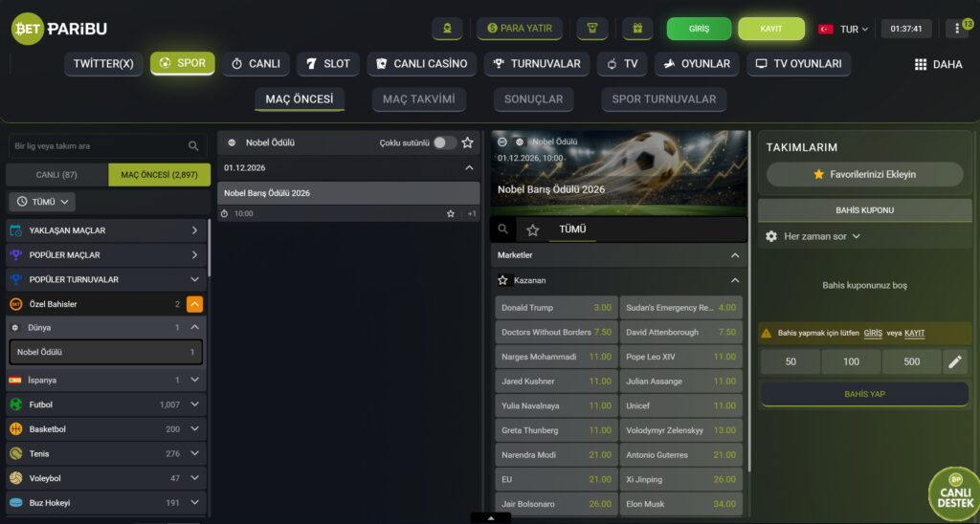
Task: Expand the Futbol sport category
Action: (194, 404)
